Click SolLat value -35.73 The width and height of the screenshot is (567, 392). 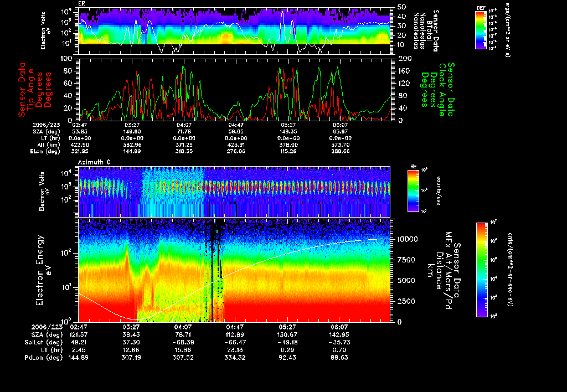339,342
